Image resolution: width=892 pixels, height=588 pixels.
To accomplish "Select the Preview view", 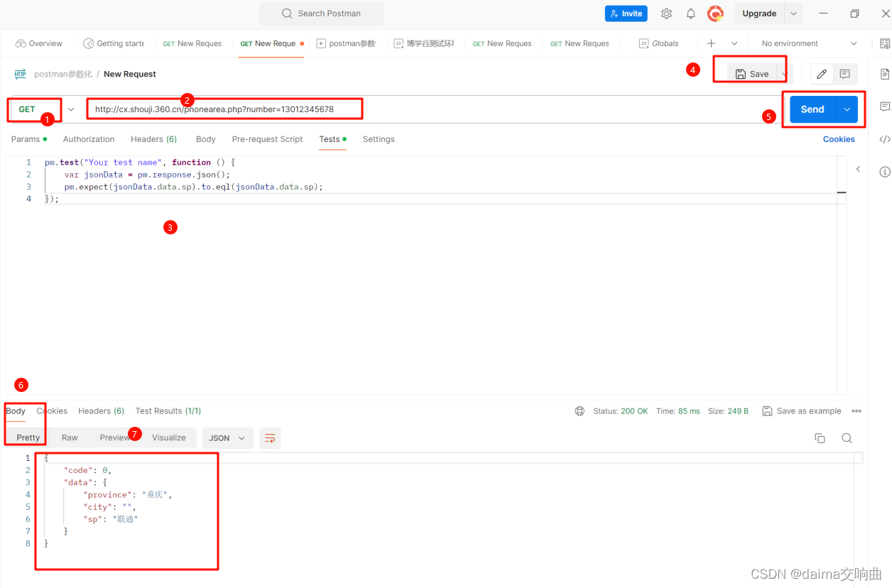I will pyautogui.click(x=114, y=437).
